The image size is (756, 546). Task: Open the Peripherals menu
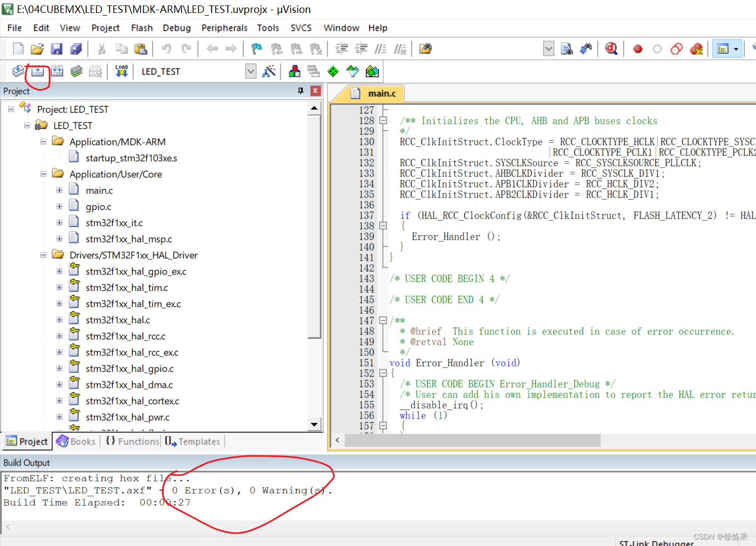pyautogui.click(x=224, y=28)
